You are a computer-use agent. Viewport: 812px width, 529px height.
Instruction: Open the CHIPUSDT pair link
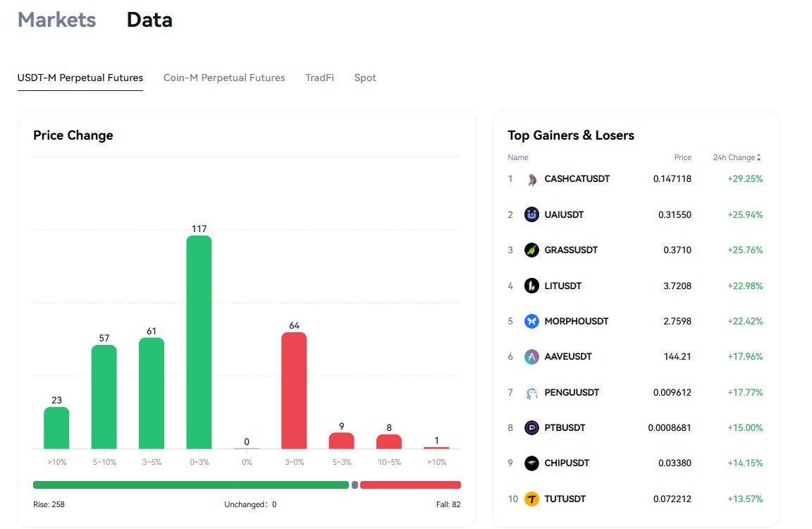click(567, 463)
